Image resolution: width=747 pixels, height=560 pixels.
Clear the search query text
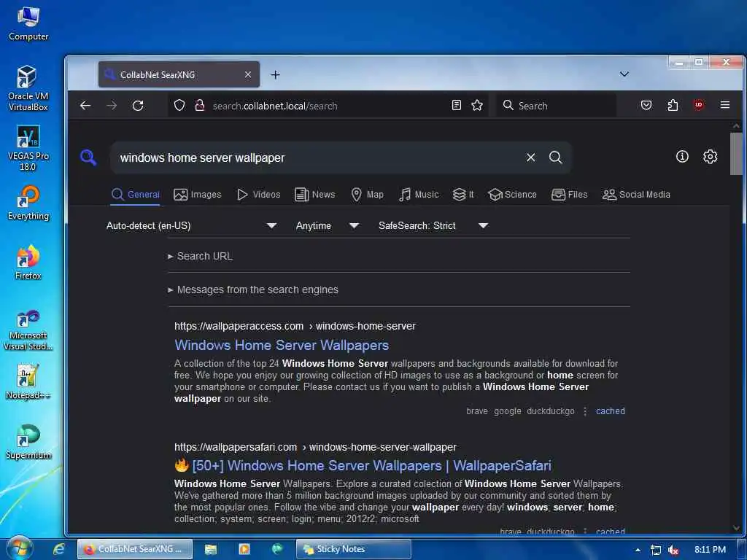(531, 157)
